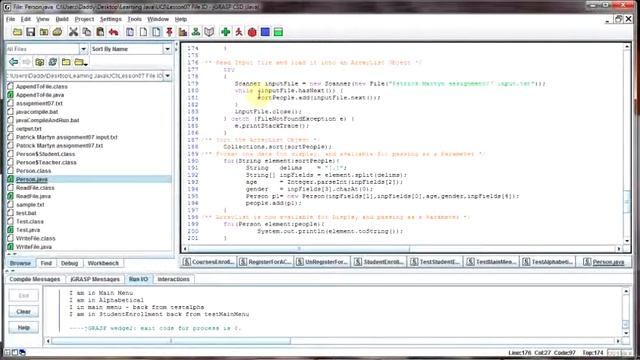Switch to the Workbench tab

click(103, 263)
